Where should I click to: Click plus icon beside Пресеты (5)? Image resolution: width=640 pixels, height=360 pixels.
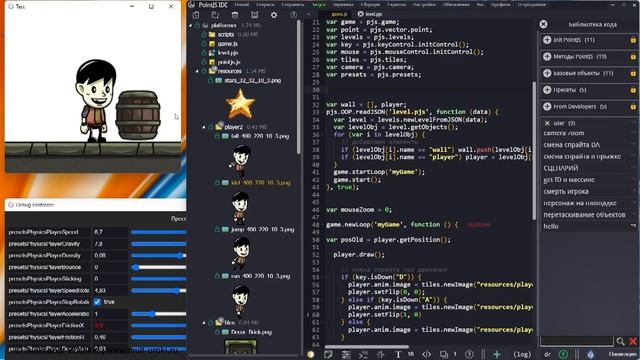coord(547,90)
